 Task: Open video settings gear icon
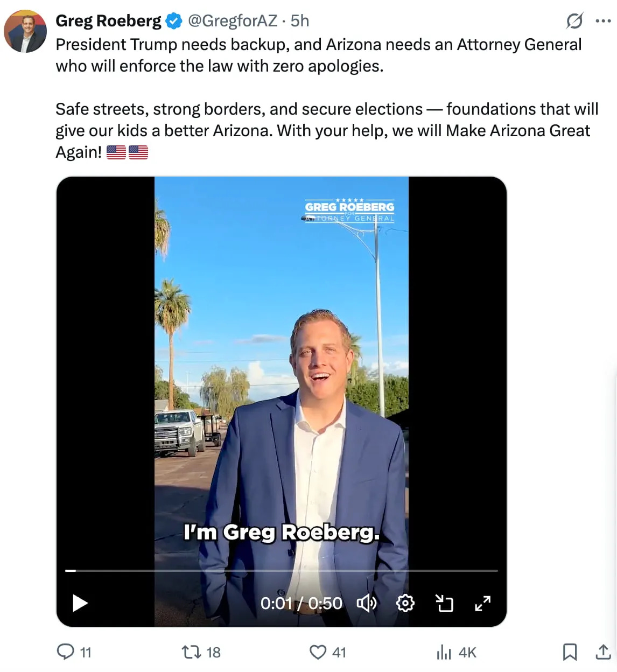coord(405,603)
